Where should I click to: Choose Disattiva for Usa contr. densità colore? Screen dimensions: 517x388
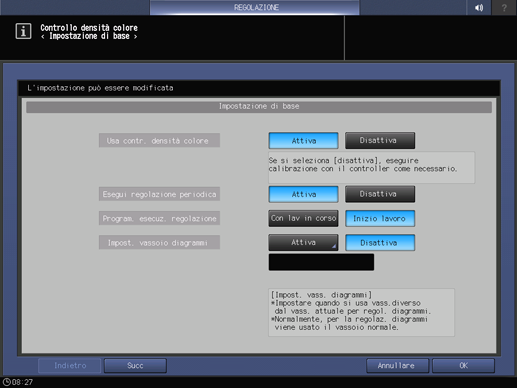point(380,141)
